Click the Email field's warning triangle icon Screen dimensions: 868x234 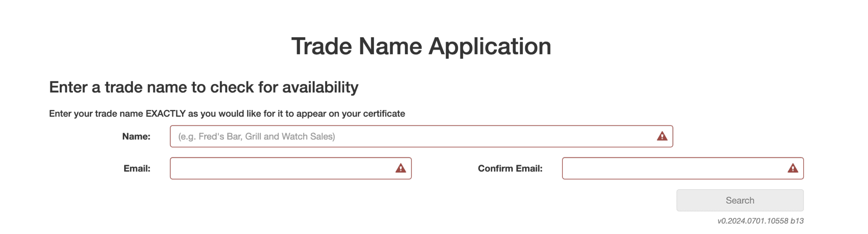tap(401, 168)
